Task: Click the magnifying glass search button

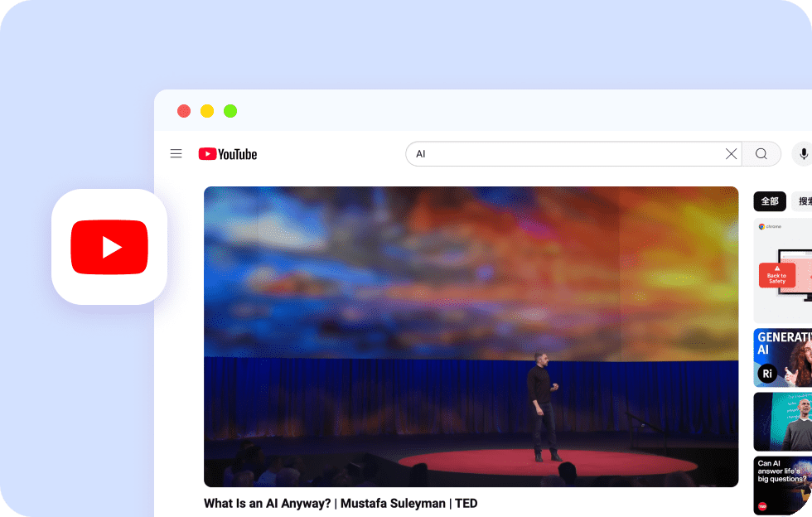Action: coord(761,154)
